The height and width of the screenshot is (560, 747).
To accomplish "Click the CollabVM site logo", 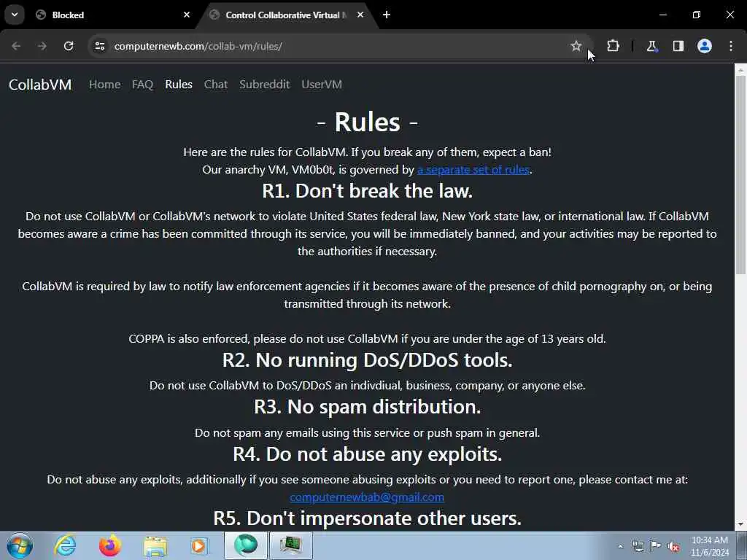I will click(40, 85).
